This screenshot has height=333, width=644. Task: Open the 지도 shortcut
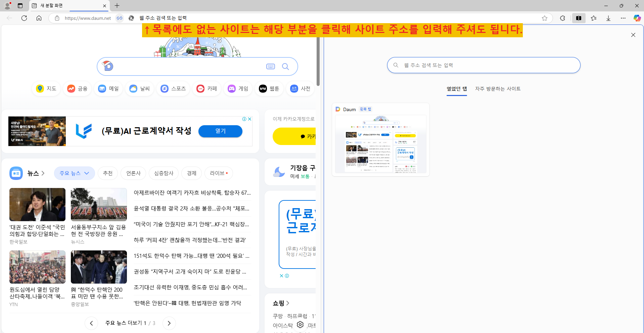point(46,89)
